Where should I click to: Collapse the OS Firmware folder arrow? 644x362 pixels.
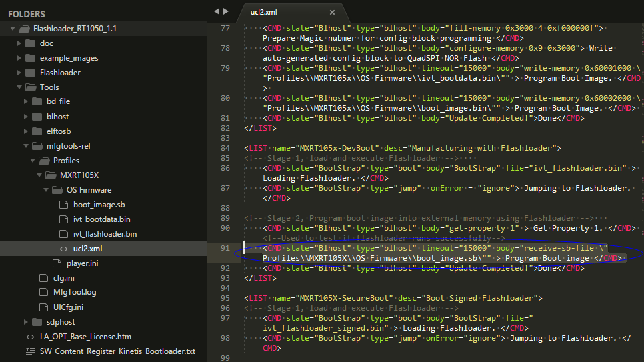pos(45,190)
